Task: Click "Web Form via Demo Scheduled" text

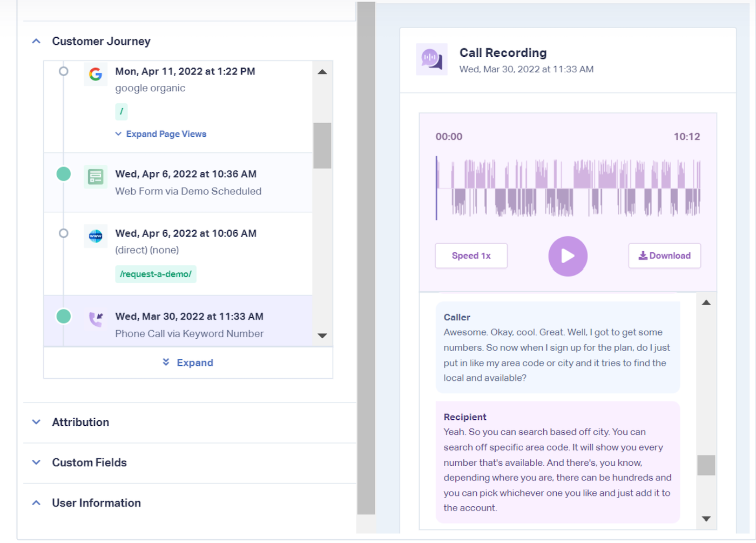Action: point(188,191)
